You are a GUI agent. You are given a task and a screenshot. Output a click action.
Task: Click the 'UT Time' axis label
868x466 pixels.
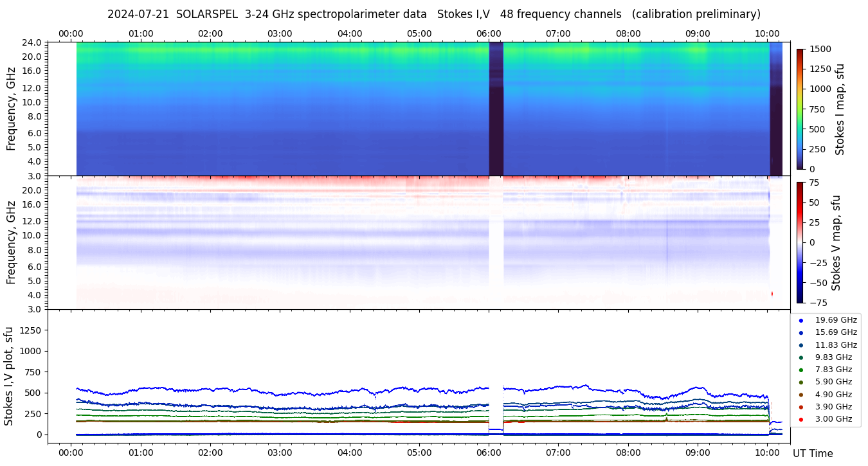tap(813, 453)
